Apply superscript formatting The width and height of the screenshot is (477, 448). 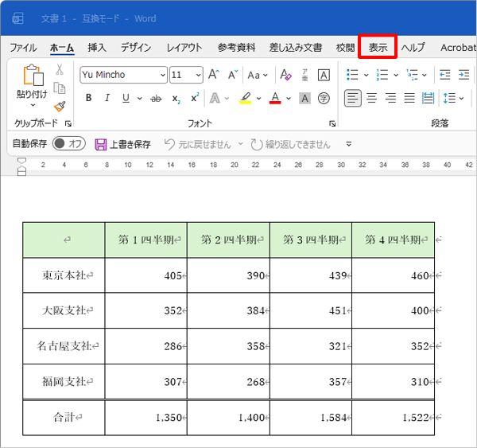[x=195, y=97]
